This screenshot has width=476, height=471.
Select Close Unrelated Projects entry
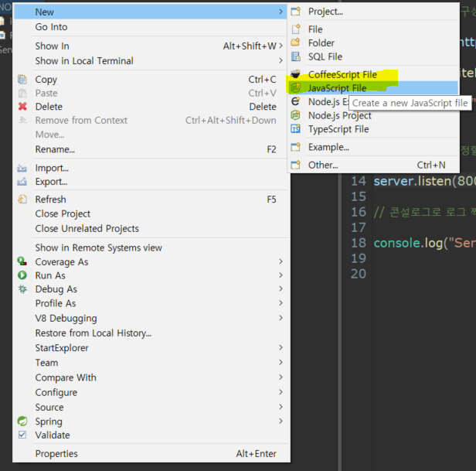151,228
